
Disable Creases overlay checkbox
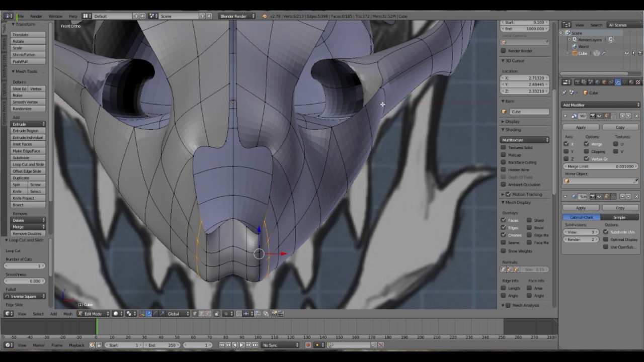click(x=504, y=235)
